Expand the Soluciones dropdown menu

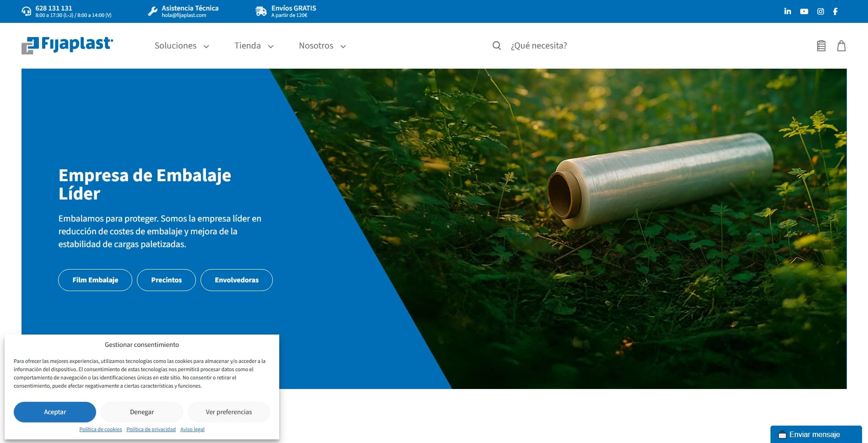pyautogui.click(x=182, y=46)
